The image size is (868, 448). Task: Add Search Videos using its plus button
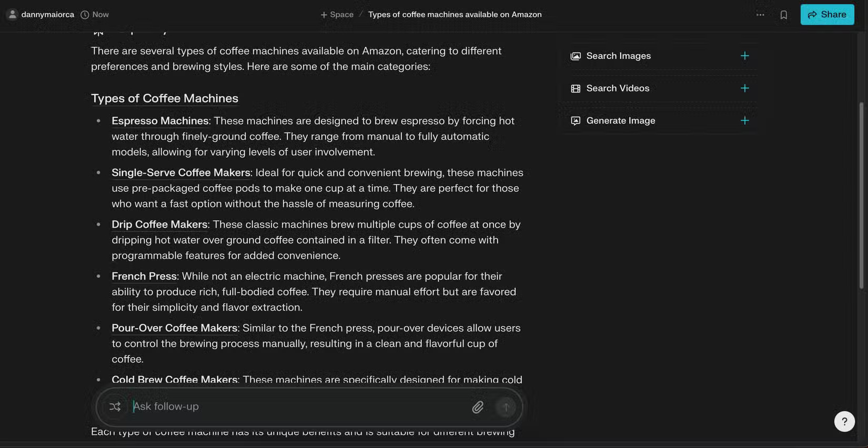pos(744,88)
